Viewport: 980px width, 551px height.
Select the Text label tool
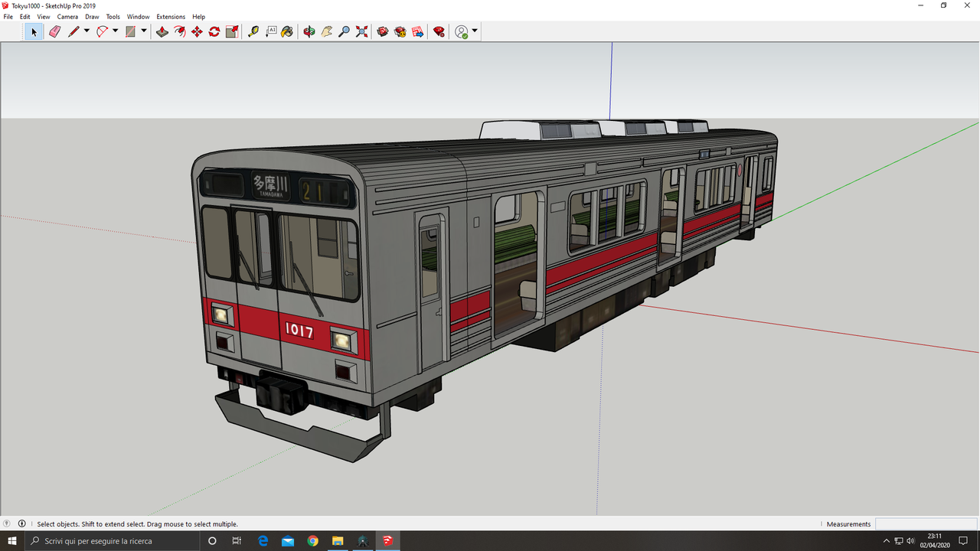pos(271,31)
